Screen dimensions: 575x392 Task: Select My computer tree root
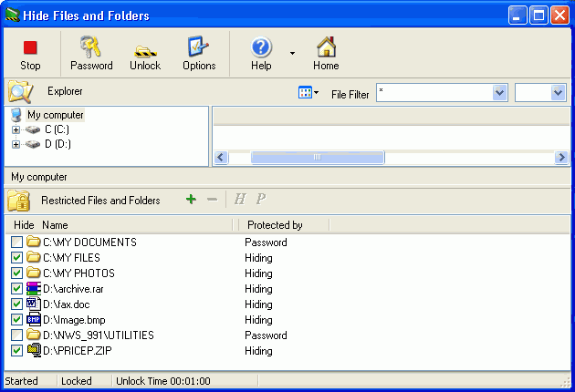pos(55,115)
